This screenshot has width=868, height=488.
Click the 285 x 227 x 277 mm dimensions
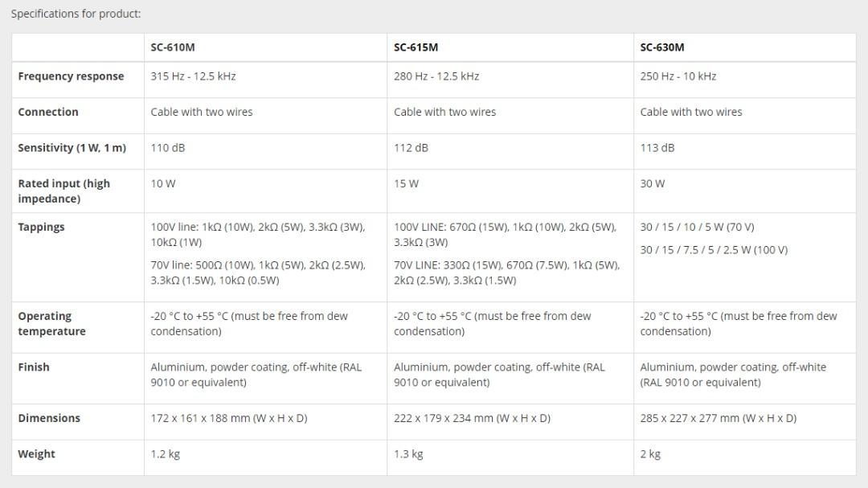click(718, 418)
